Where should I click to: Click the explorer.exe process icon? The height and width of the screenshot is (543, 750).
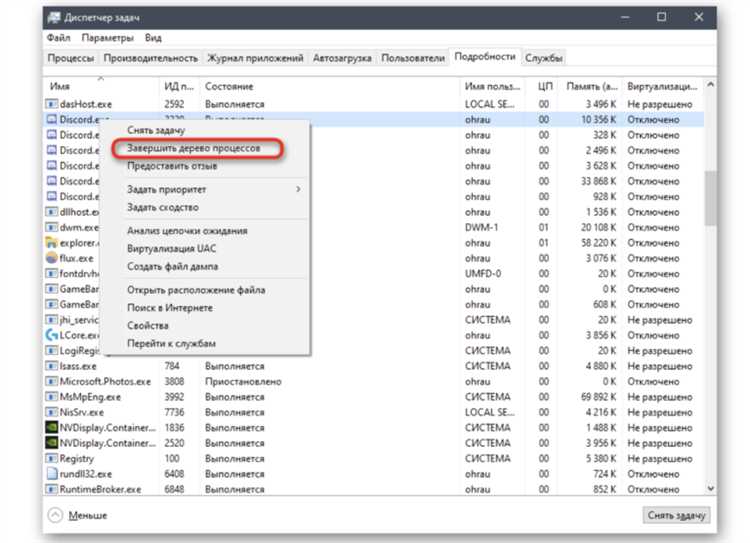coord(52,243)
